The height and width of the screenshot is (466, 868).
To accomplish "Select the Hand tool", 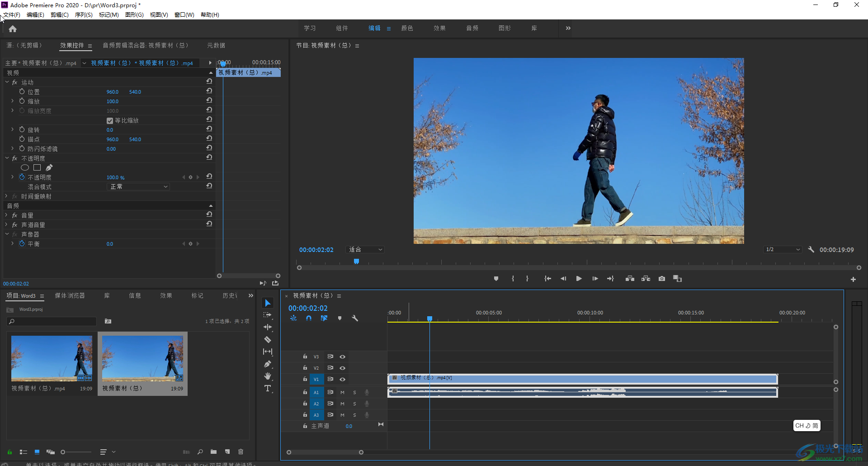I will pyautogui.click(x=268, y=376).
